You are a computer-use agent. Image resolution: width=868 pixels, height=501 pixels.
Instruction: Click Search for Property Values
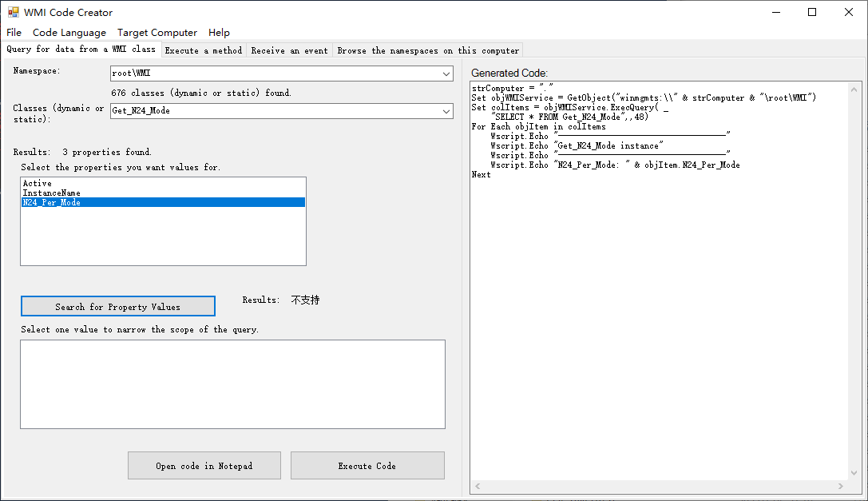coord(117,306)
